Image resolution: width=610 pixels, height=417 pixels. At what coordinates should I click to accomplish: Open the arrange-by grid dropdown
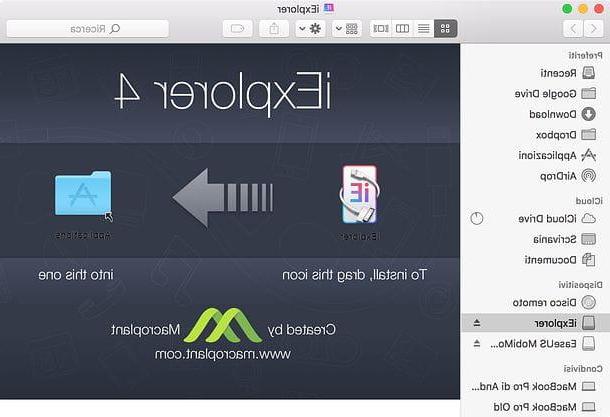[347, 28]
